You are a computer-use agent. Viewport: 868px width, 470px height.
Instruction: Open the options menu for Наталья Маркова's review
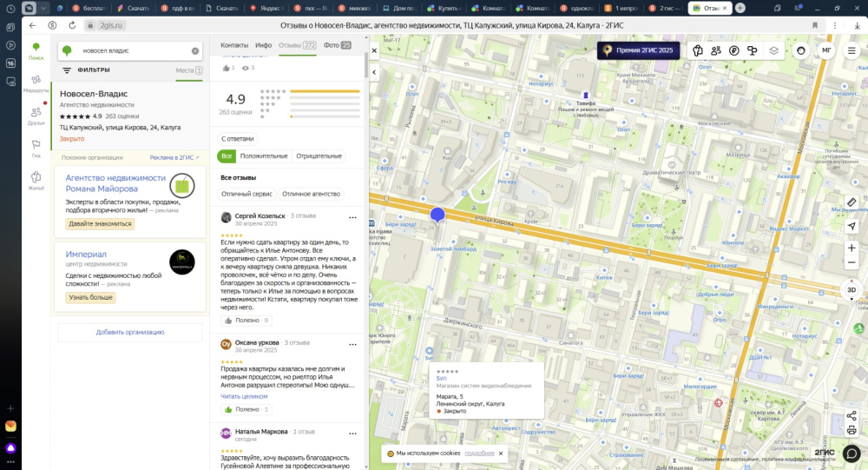(352, 434)
